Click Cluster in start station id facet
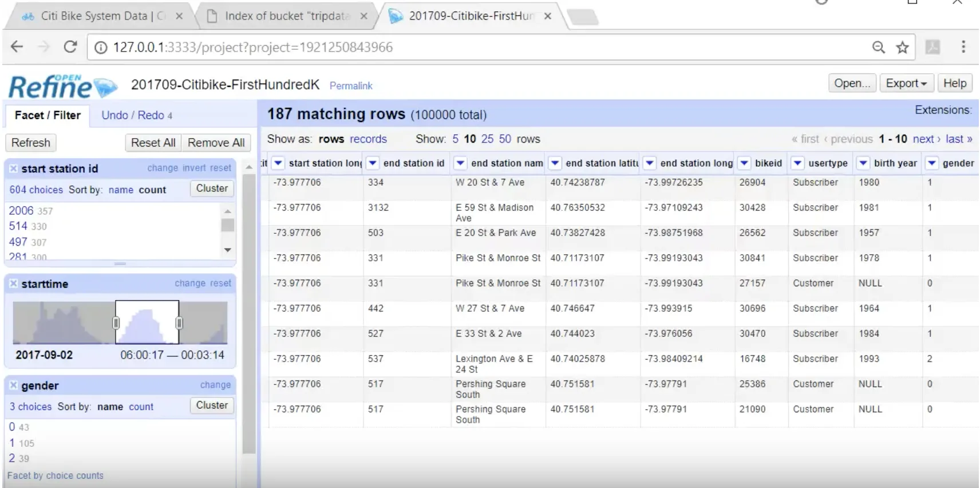Screen dimensions: 980x488 [212, 188]
